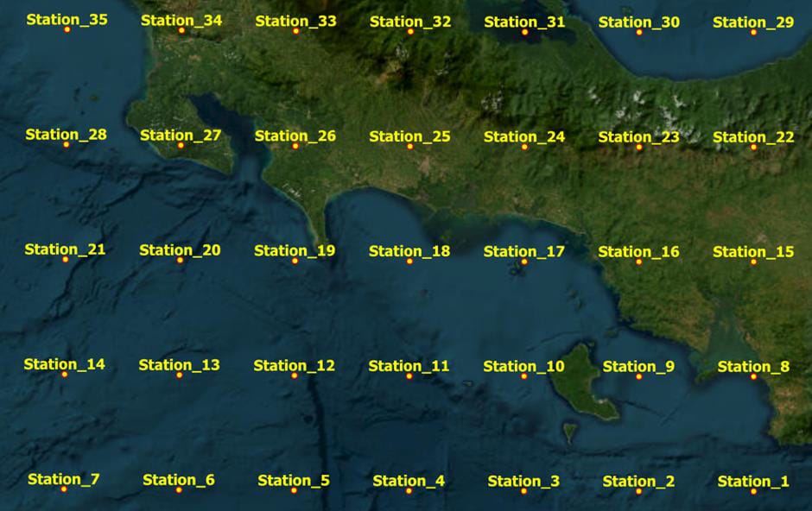Screen dimensions: 812x511
Task: Click the Station_29 marker dot
Action: [753, 32]
